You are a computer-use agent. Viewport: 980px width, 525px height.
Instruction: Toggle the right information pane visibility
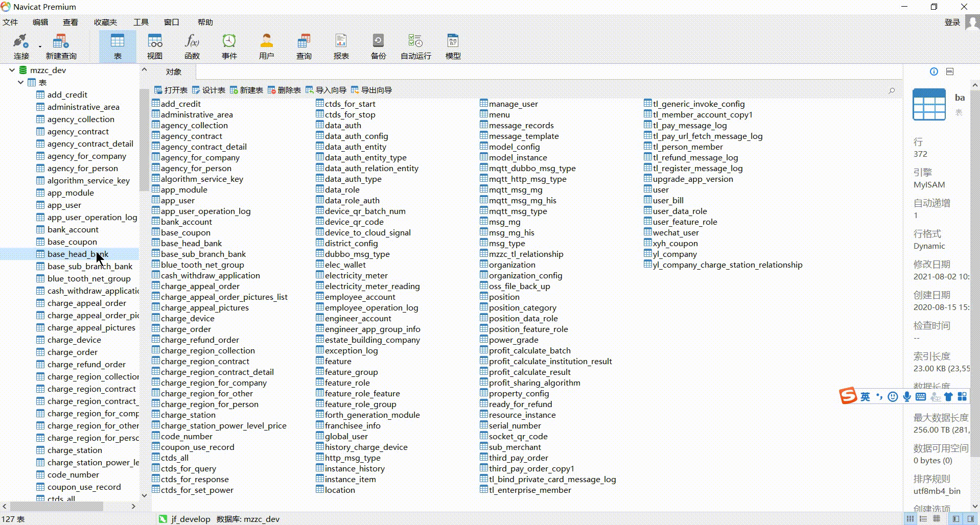[970, 519]
